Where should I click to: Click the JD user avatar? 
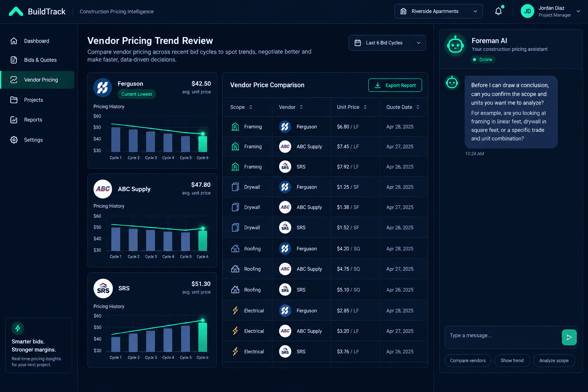pyautogui.click(x=527, y=11)
